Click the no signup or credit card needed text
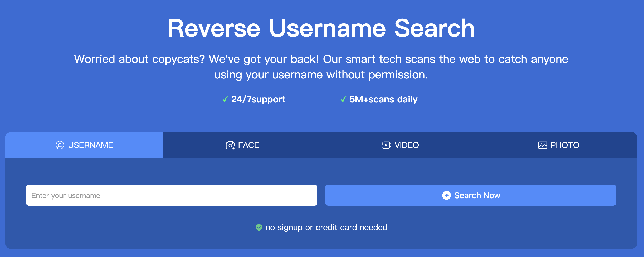 pos(326,227)
